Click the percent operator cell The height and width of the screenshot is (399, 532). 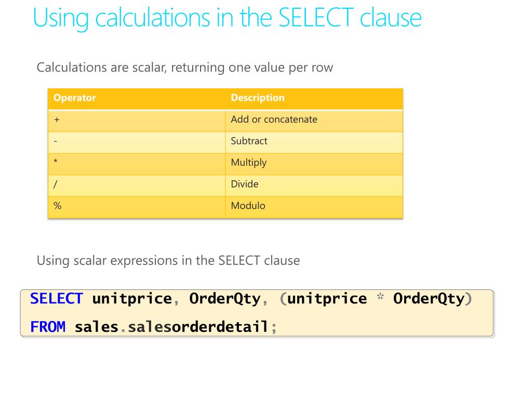coord(137,207)
